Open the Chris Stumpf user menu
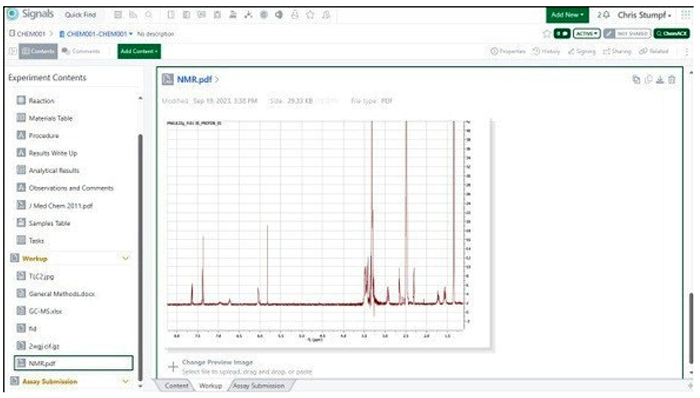This screenshot has width=700, height=398. tap(644, 15)
